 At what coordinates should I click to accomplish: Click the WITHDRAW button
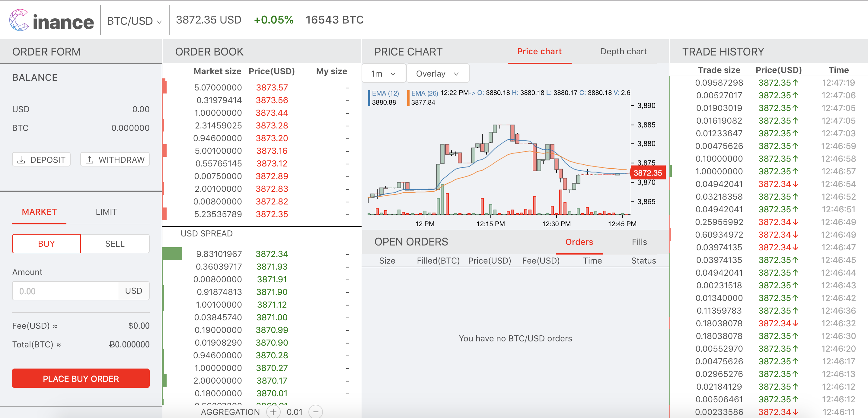point(115,160)
